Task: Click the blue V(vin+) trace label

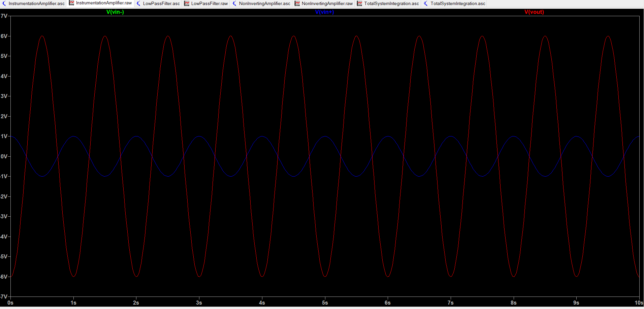Action: 324,12
